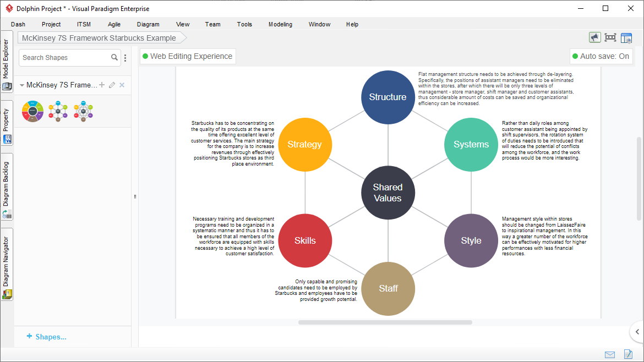Add a new item with the plus icon beside McKinsey 7S Frame
This screenshot has height=362, width=644.
pos(102,85)
